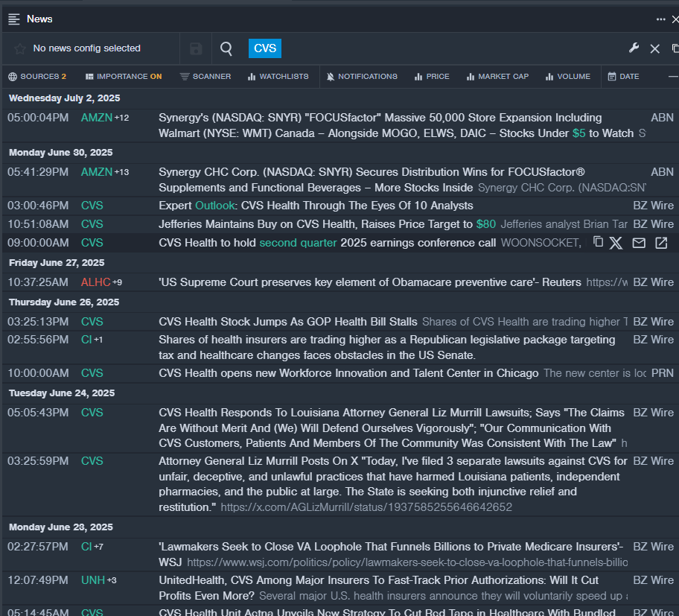This screenshot has width=679, height=616.
Task: Click the +7 tickers badge
Action: (99, 547)
